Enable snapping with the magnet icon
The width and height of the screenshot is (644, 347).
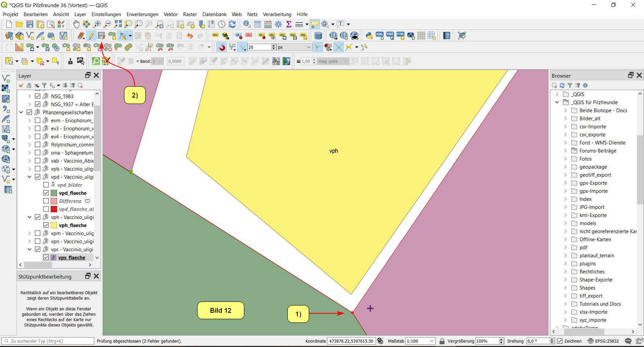(222, 48)
